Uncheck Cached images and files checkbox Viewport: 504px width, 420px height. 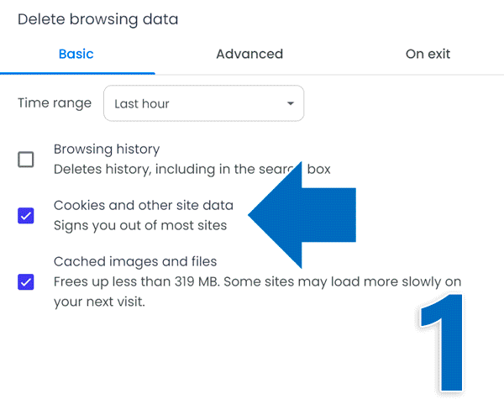coord(26,281)
